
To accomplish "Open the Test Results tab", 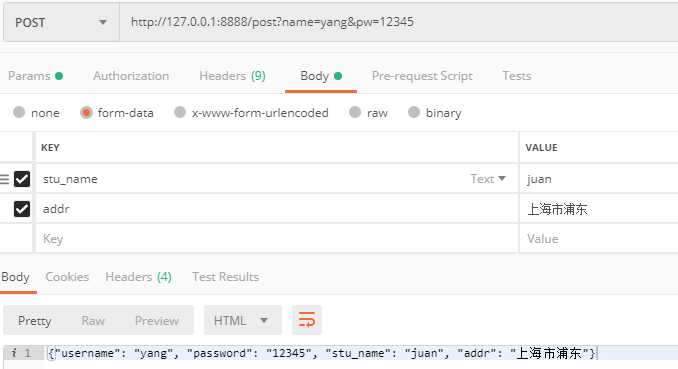I will (225, 277).
